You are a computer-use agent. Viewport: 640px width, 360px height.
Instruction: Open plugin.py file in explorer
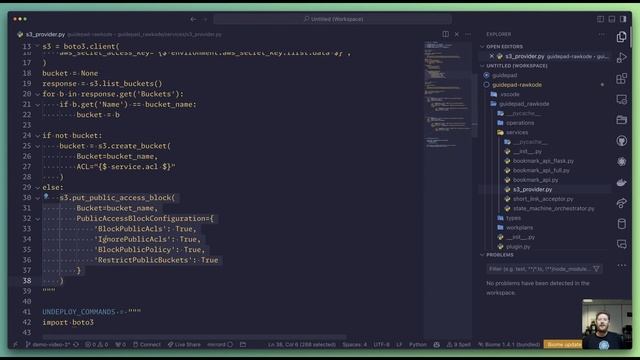(x=518, y=247)
